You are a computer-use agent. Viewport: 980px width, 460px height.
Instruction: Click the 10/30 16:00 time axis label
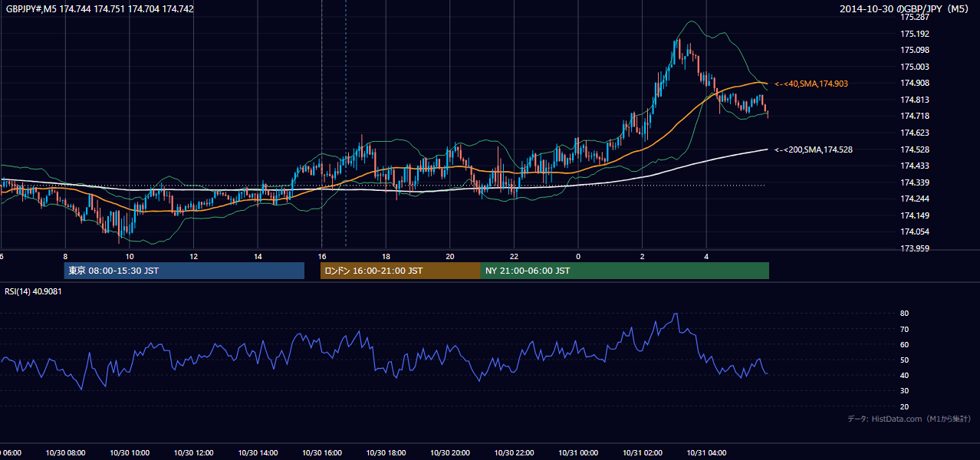tap(321, 453)
